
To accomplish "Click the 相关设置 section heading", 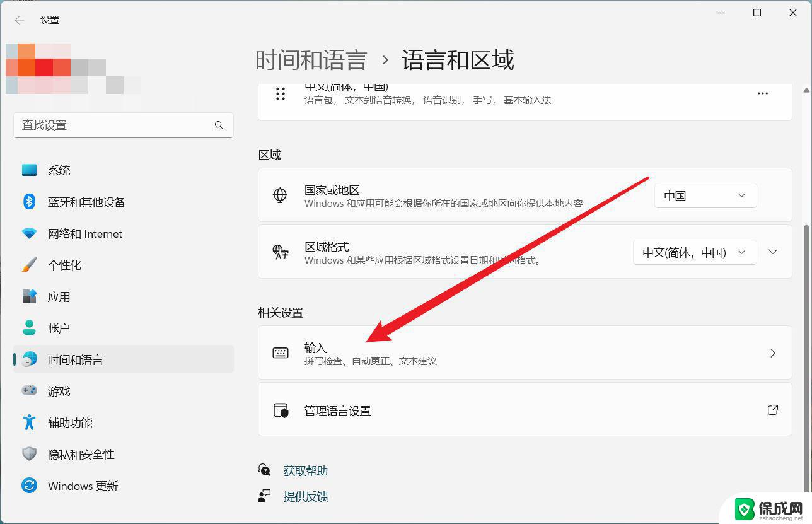I will click(281, 312).
